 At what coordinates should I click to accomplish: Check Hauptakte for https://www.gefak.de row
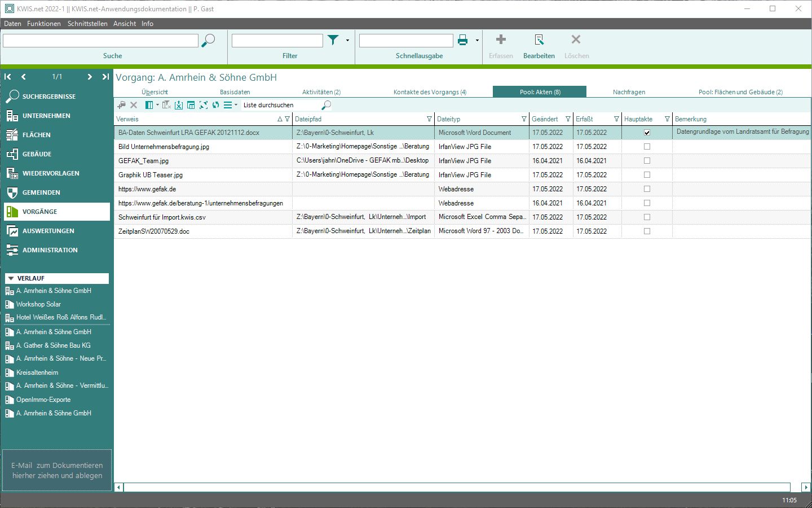(x=647, y=189)
